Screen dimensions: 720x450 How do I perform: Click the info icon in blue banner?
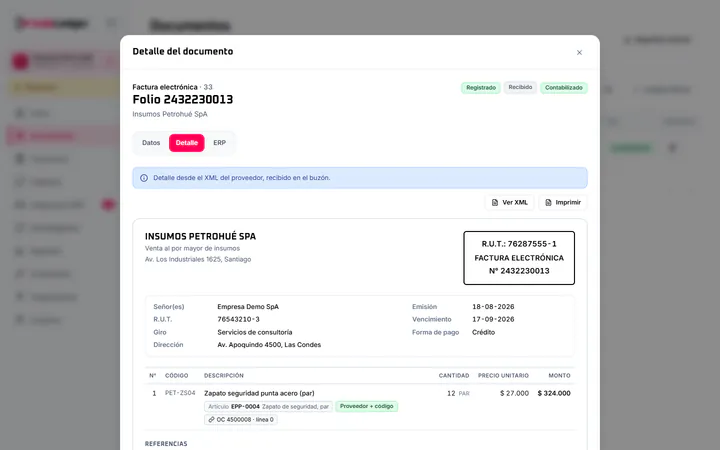[x=144, y=178]
